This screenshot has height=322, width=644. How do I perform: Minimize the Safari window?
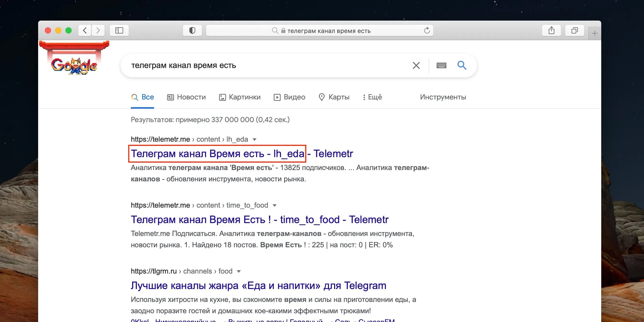[58, 31]
